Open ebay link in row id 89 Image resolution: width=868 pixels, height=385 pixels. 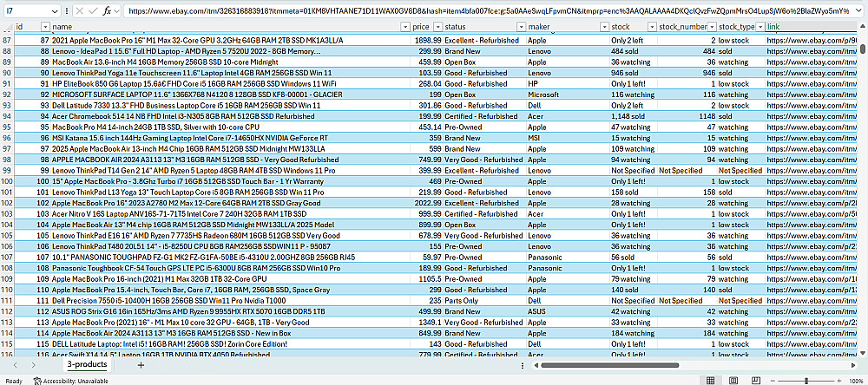tap(812, 62)
